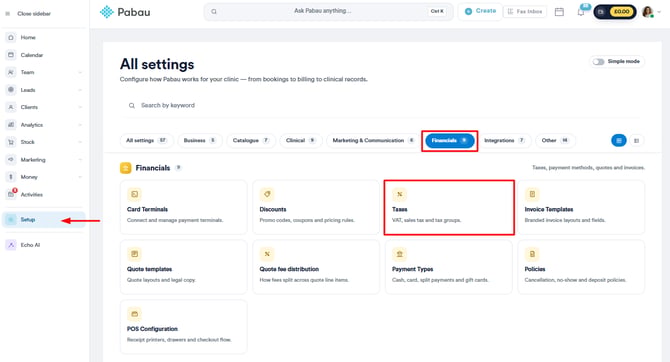This screenshot has width=670, height=362.
Task: Click the POS Configuration title text
Action: (x=152, y=329)
